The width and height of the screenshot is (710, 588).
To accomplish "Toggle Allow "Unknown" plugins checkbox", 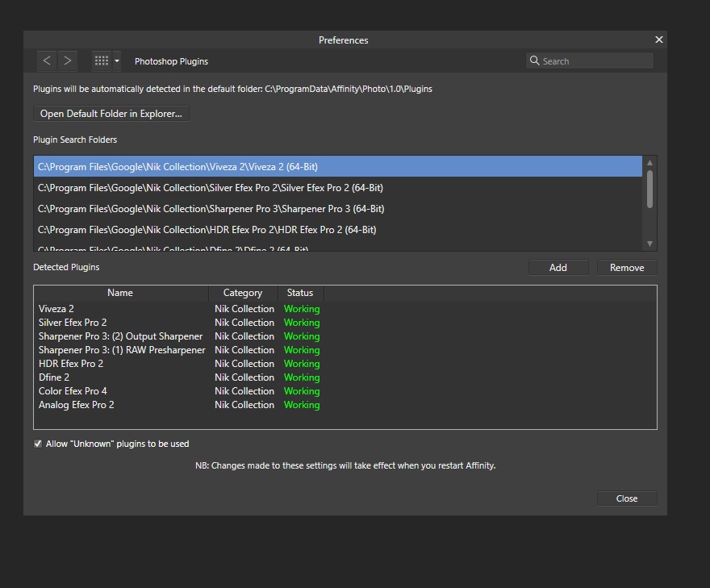I will pyautogui.click(x=38, y=444).
